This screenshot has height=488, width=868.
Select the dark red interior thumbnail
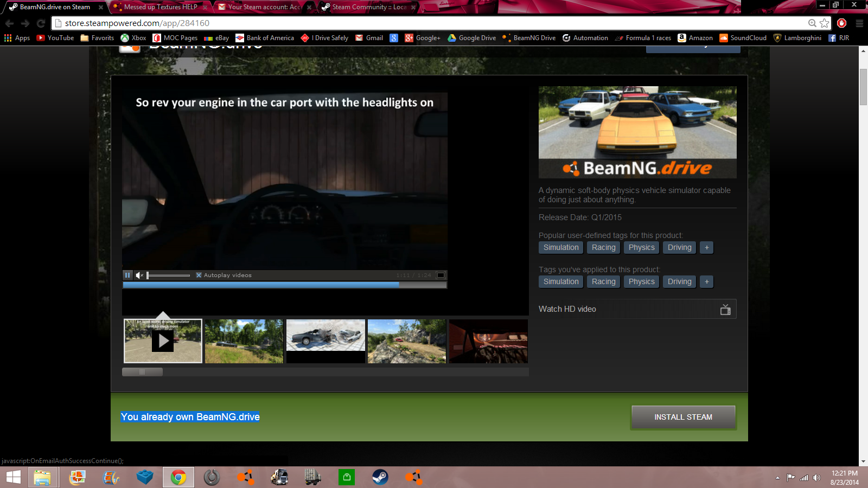pos(488,341)
